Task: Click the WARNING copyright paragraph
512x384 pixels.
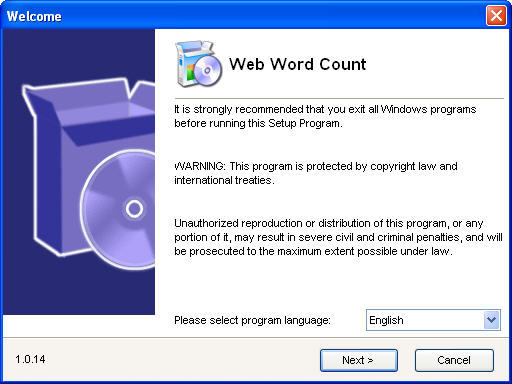Action: [x=316, y=173]
